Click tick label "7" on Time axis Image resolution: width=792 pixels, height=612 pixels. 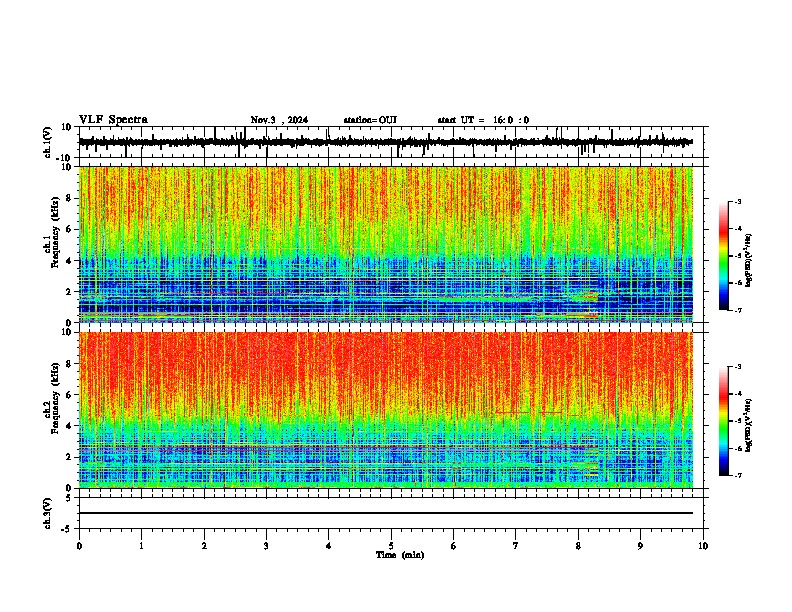coord(516,546)
